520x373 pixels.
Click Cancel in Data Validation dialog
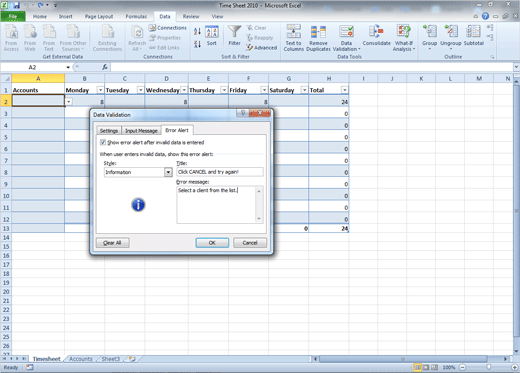[x=250, y=243]
